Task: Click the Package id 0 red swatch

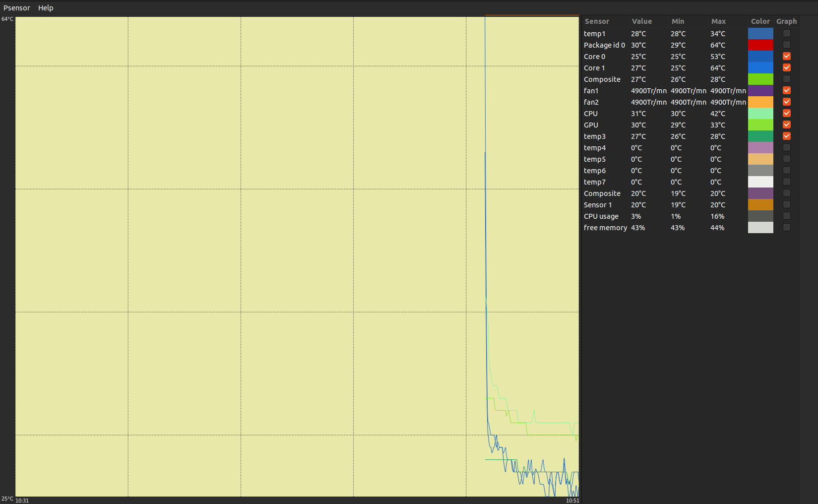Action: (x=760, y=45)
